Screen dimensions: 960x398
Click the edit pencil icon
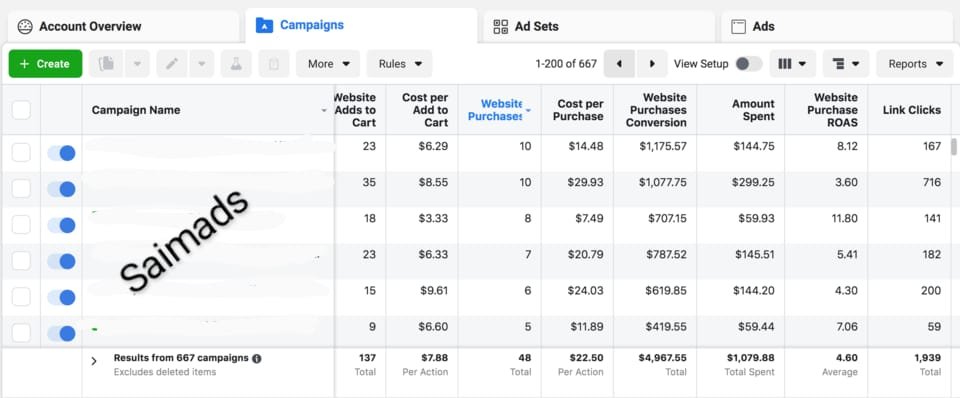click(x=172, y=64)
